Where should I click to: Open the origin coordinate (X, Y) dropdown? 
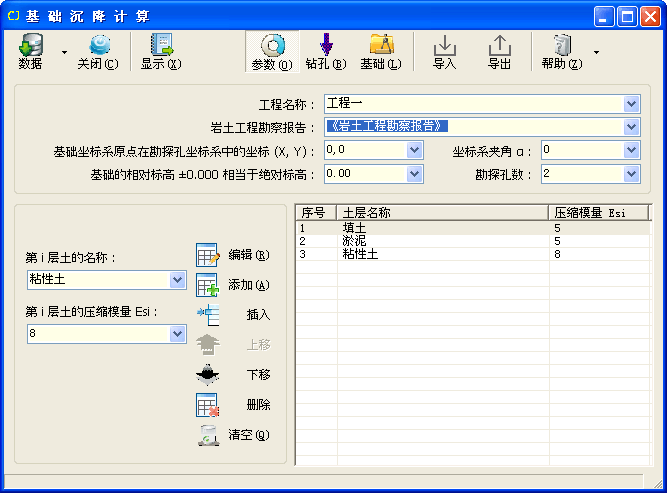pyautogui.click(x=414, y=150)
